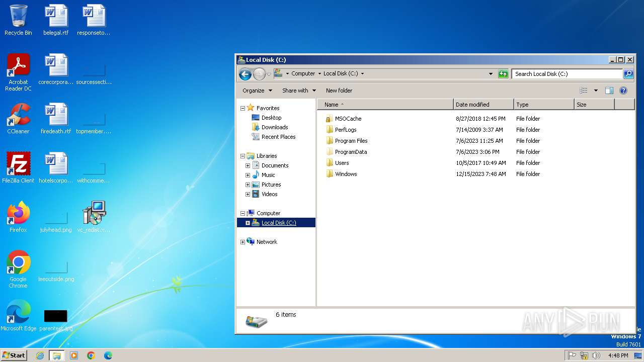Viewport: 644px width, 362px height.
Task: Select the FileZilla Client desktop icon
Action: [18, 168]
